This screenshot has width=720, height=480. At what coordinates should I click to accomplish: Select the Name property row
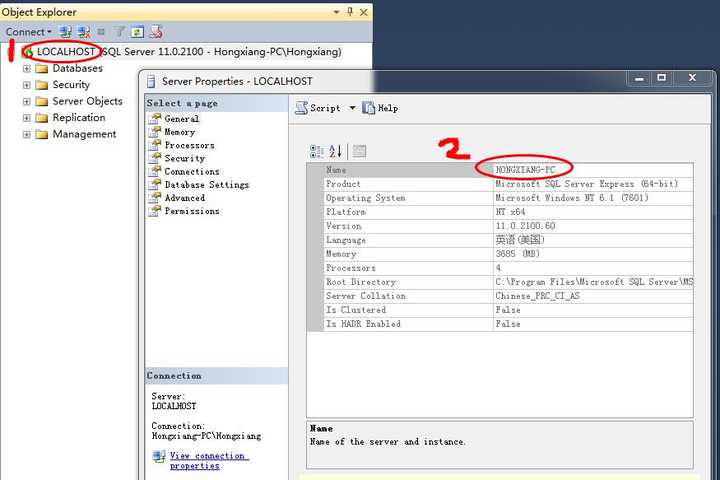click(x=500, y=170)
